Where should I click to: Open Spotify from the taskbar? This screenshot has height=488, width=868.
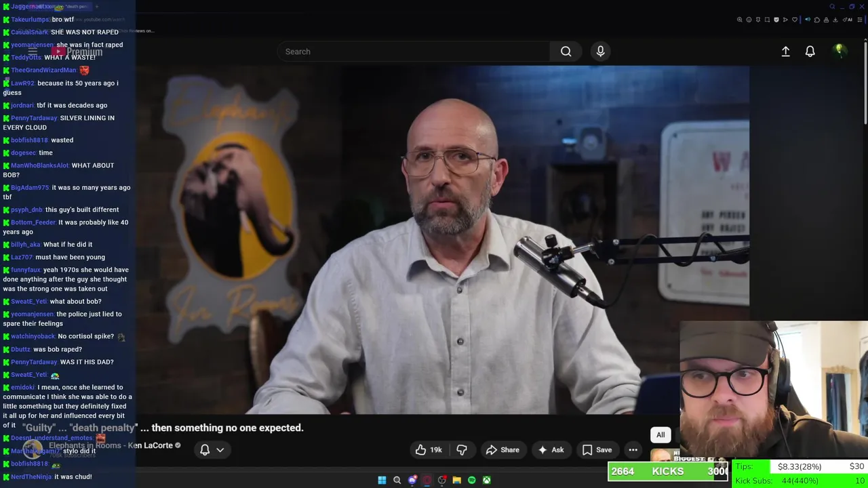(471, 480)
